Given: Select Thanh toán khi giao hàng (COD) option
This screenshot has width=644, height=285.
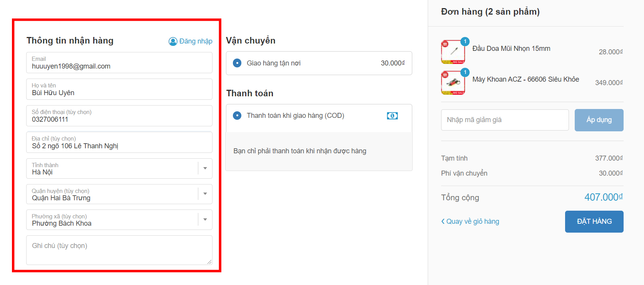Looking at the screenshot, I should [237, 116].
